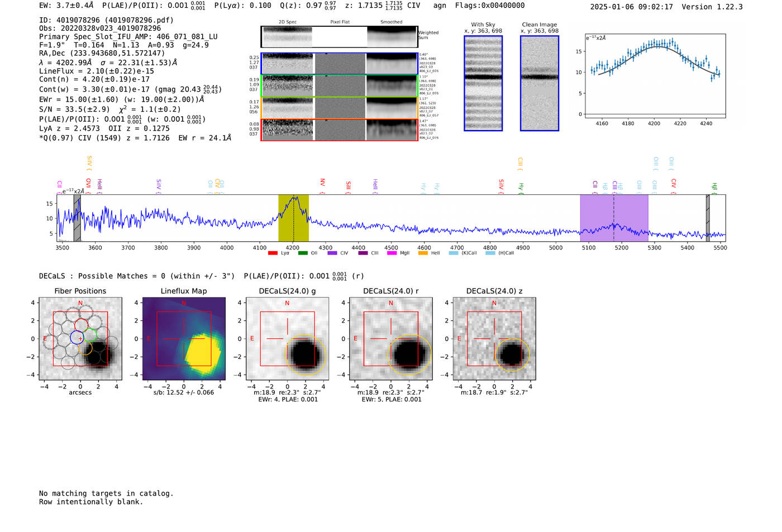Click the purple shaded band near 5180
The height and width of the screenshot is (532, 782).
coord(614,218)
